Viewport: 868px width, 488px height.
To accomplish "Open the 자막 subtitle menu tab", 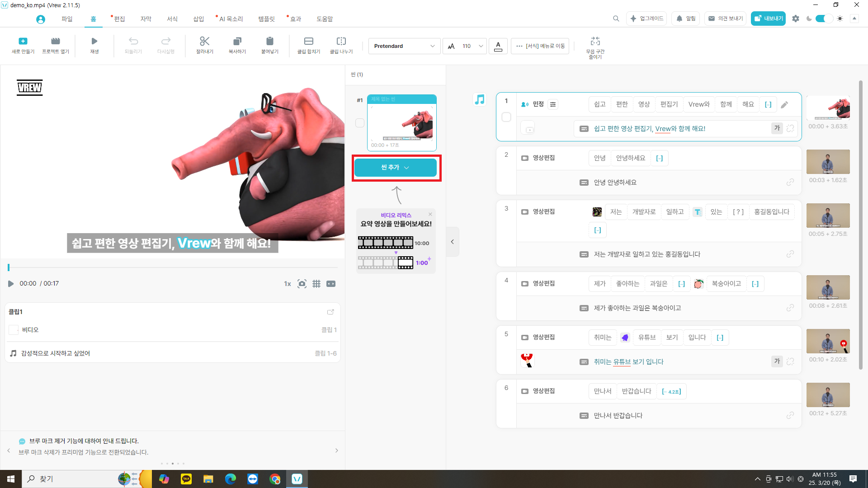I will (146, 19).
